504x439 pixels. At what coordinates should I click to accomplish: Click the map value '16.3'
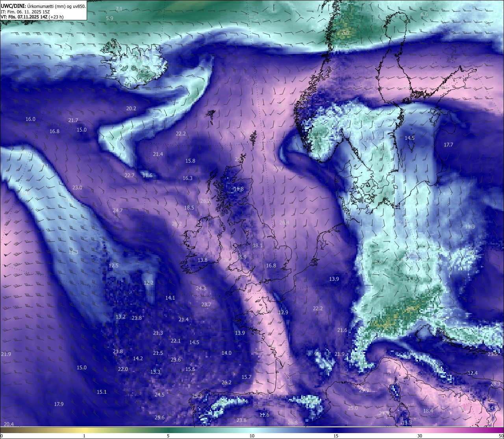tap(187, 178)
